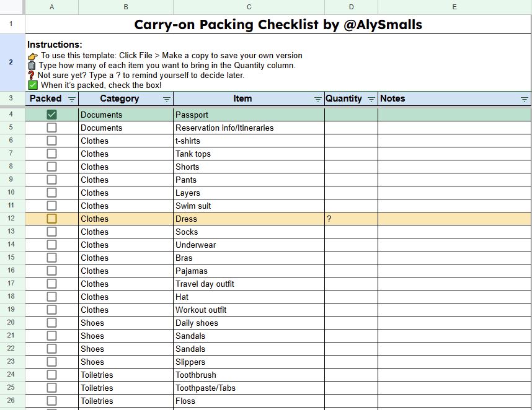Open the Category column filter icon
532x410 pixels.
click(166, 99)
